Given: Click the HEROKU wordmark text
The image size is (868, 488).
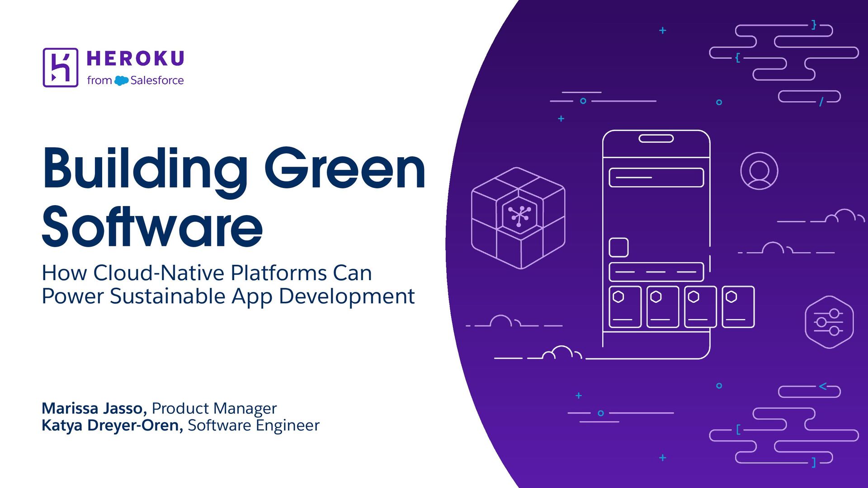Looking at the screenshot, I should point(135,59).
